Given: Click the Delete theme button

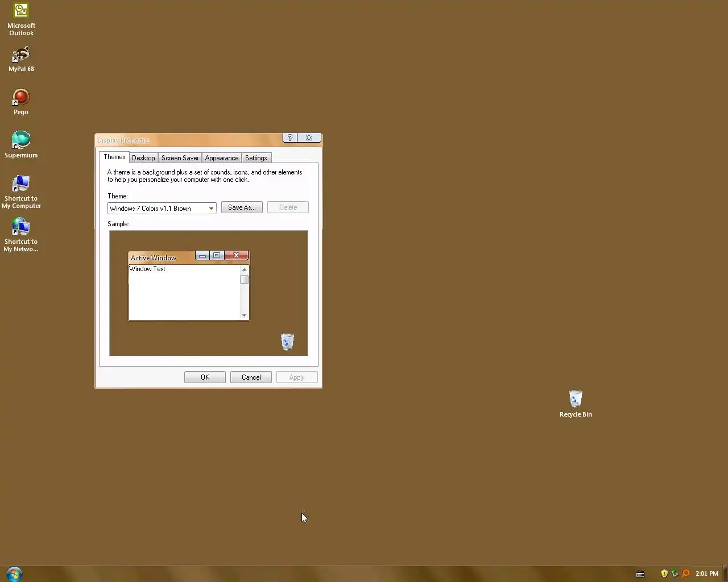Looking at the screenshot, I should [288, 207].
